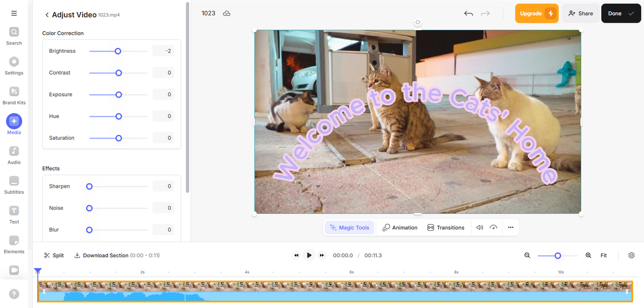Click the 00:00.0 current time display

pyautogui.click(x=343, y=256)
